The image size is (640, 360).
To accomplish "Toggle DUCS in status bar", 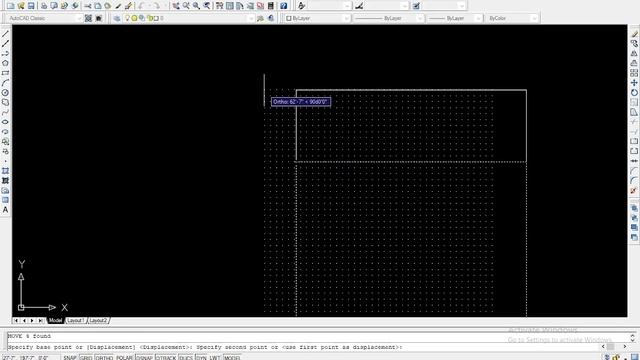I will click(186, 358).
